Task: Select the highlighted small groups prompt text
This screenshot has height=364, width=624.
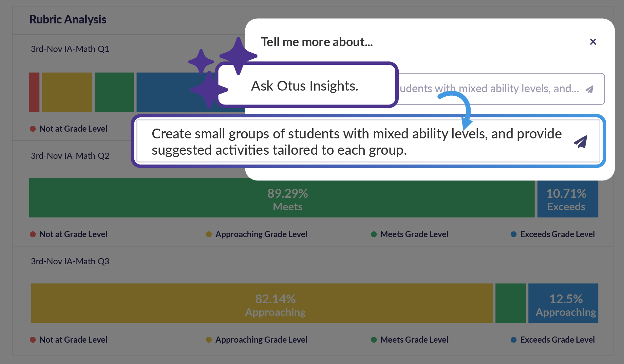Action: point(356,142)
